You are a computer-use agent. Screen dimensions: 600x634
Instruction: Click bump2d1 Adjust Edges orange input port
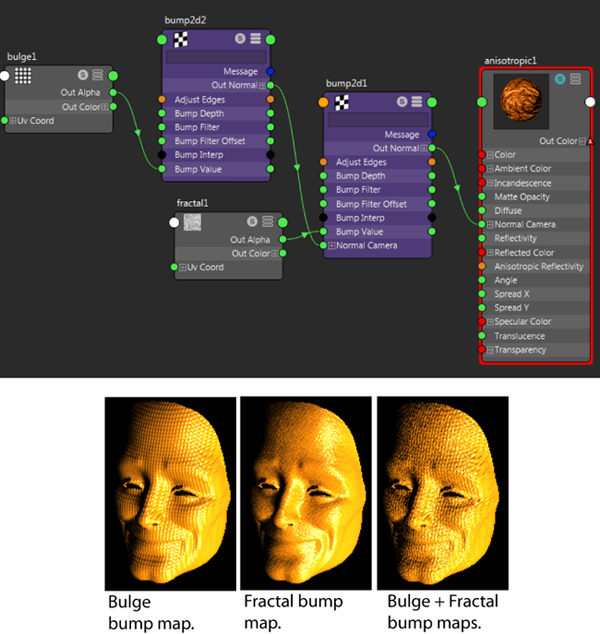(x=323, y=162)
